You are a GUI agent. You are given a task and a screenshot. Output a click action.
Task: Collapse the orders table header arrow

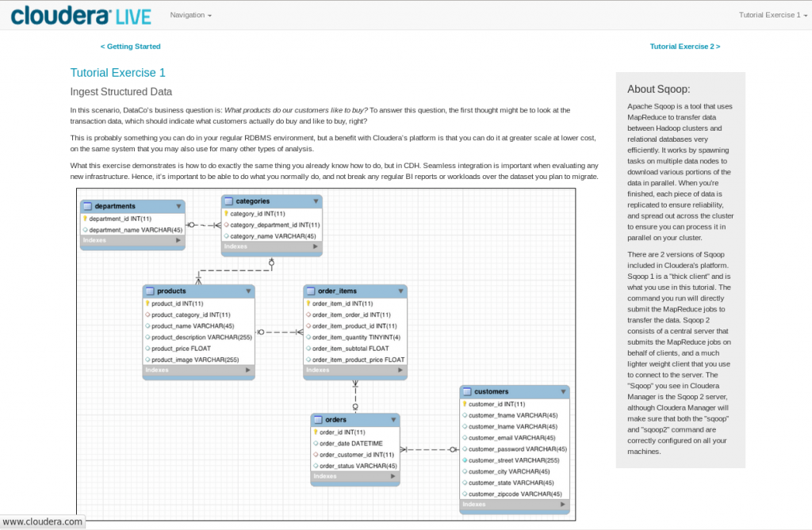coord(393,420)
